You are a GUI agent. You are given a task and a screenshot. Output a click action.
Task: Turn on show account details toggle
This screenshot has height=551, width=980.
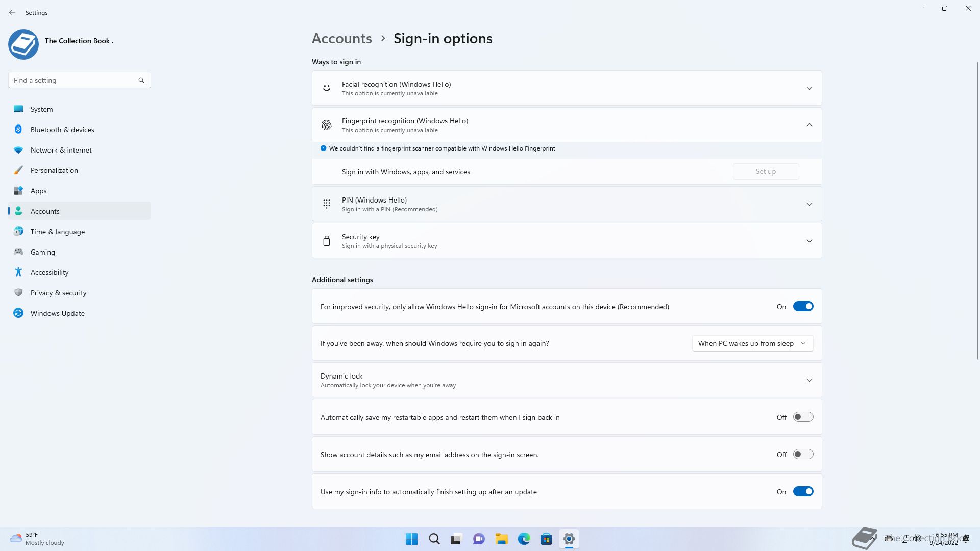click(803, 454)
